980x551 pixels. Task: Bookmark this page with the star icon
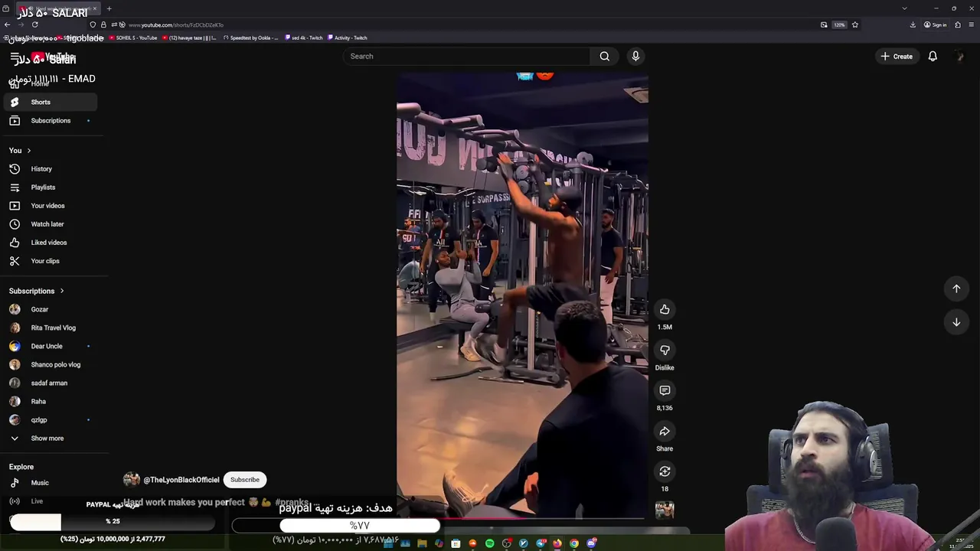[855, 24]
